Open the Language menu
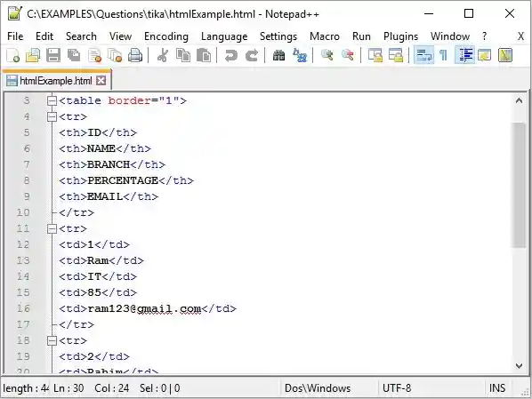Screen dimensions: 532x399 224,36
